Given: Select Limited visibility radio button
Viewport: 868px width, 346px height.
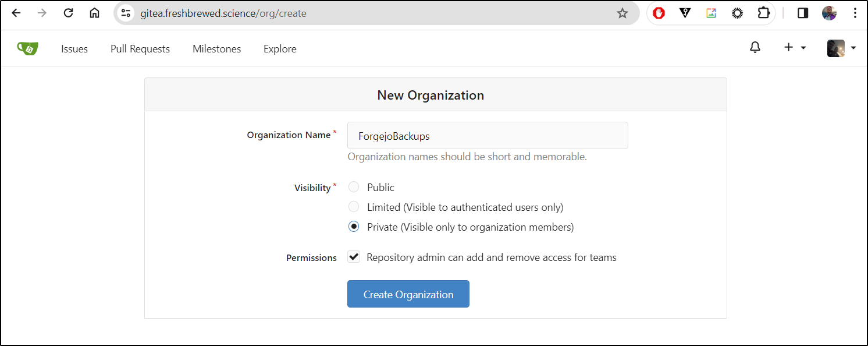Looking at the screenshot, I should 354,207.
